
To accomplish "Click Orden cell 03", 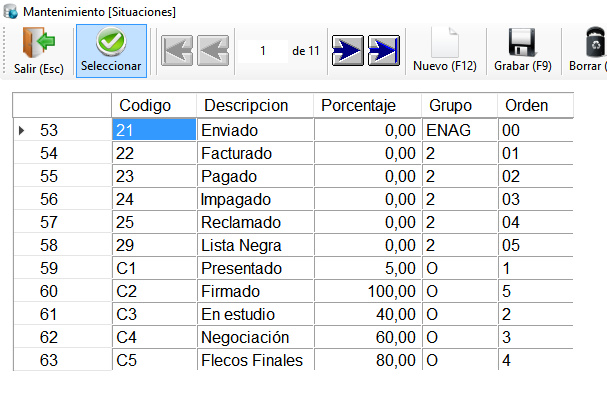I will pyautogui.click(x=536, y=199).
